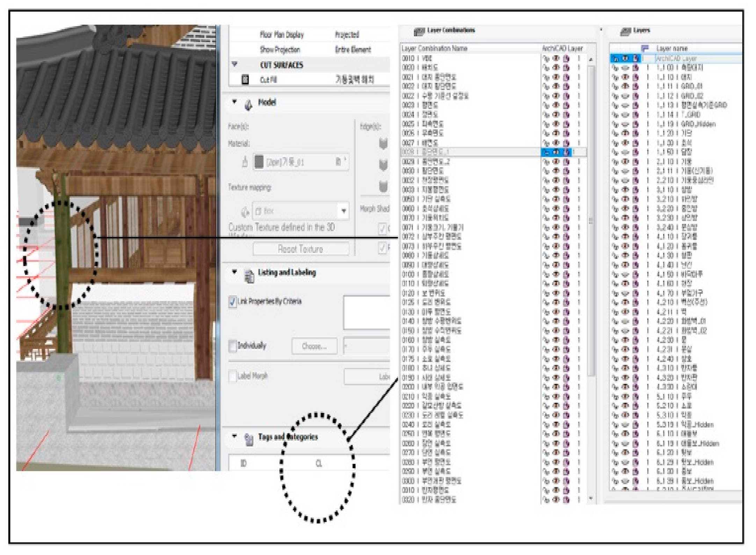This screenshot has height=555, width=756.
Task: Click the Cut Fill pattern icon
Action: [245, 80]
